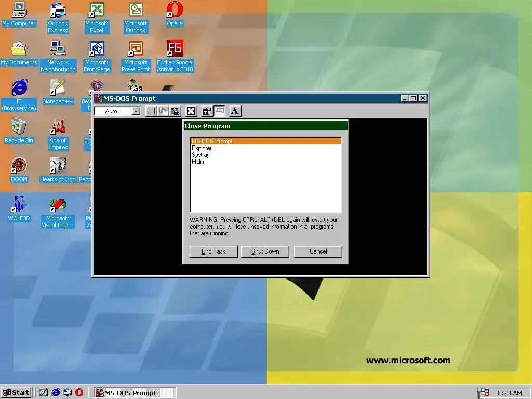This screenshot has height=399, width=532.
Task: Select Microsoft Excel desktop shortcut
Action: coord(96,18)
